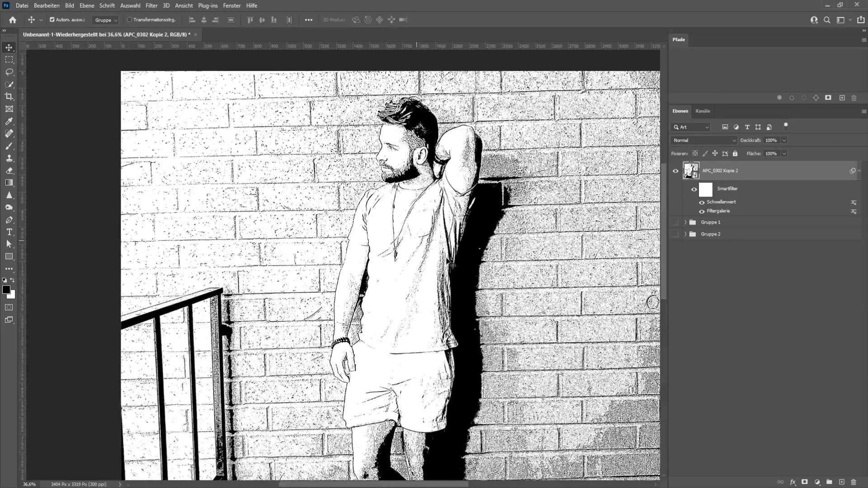Switch to the Kanäle tab

[703, 111]
